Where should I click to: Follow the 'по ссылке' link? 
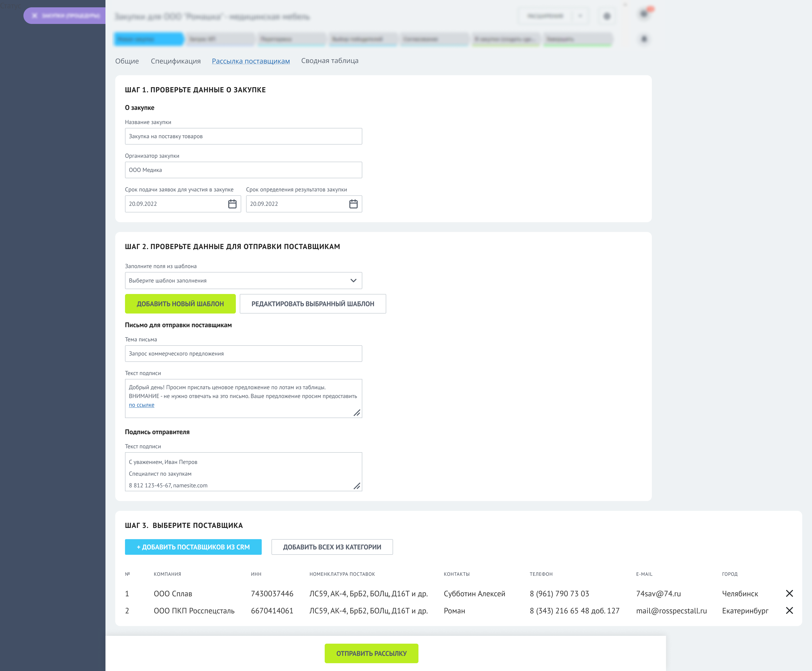click(x=141, y=405)
